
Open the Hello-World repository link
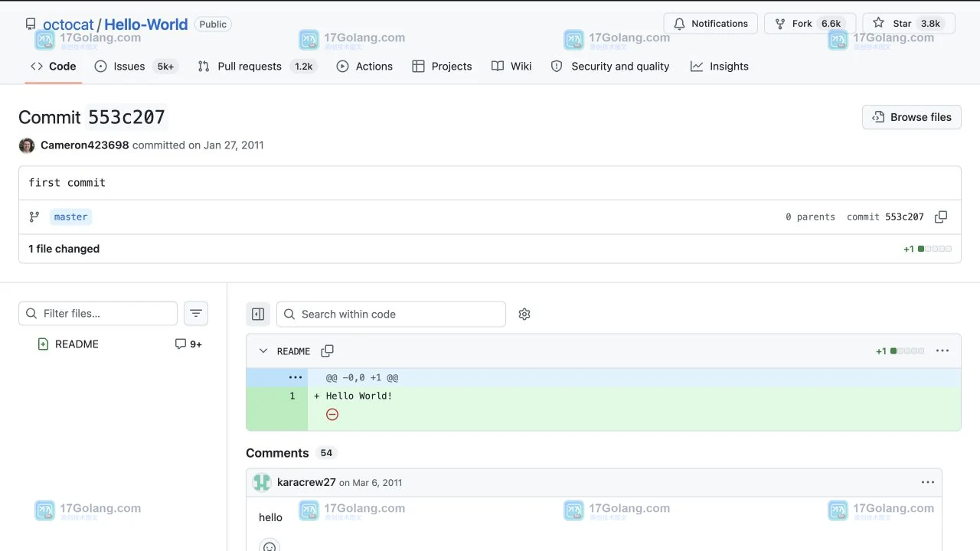click(145, 24)
